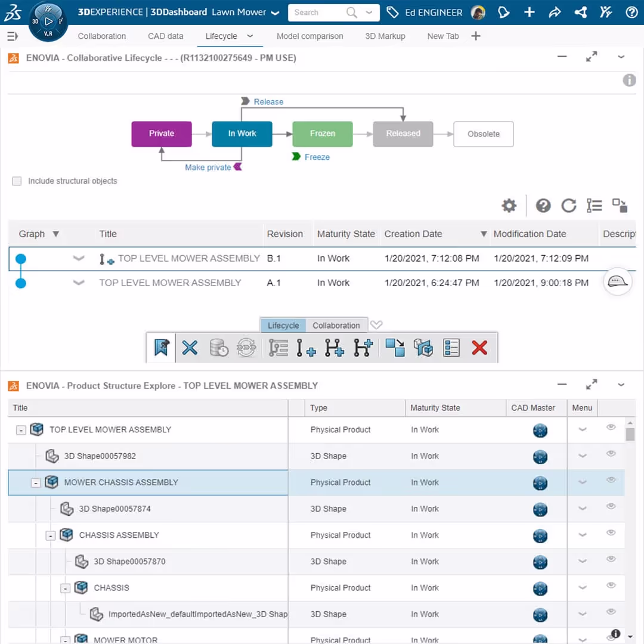The width and height of the screenshot is (644, 644).
Task: Click the Frozen maturity state box
Action: click(x=323, y=134)
